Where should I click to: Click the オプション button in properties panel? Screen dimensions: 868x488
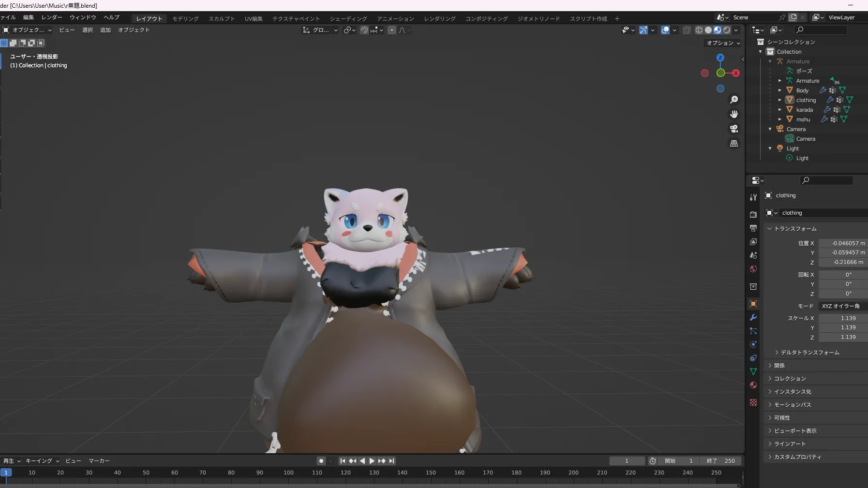click(722, 43)
